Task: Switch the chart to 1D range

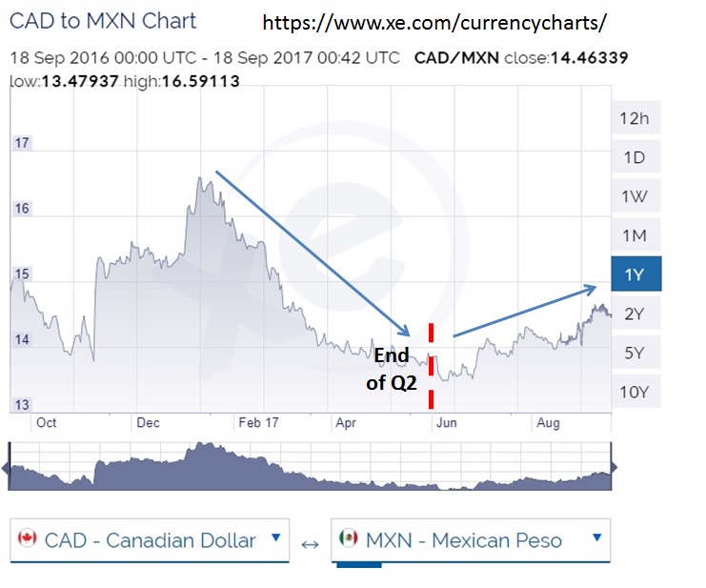Action: click(x=635, y=157)
